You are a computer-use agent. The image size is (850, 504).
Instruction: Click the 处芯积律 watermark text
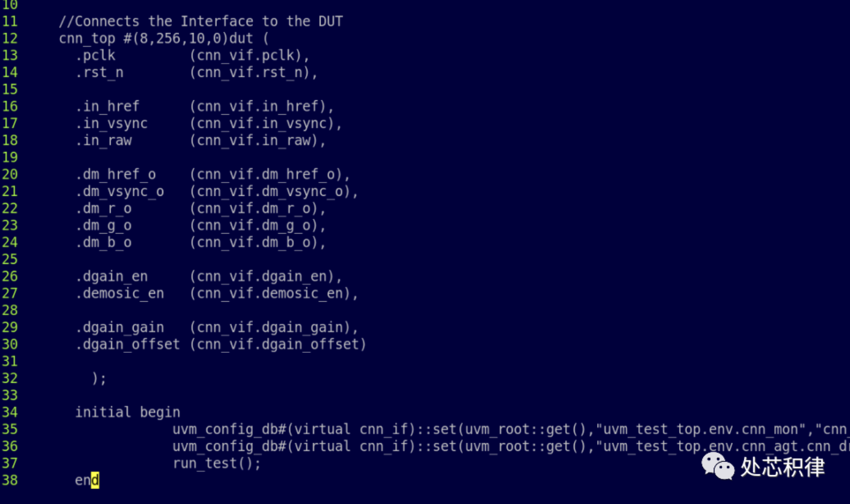(783, 467)
